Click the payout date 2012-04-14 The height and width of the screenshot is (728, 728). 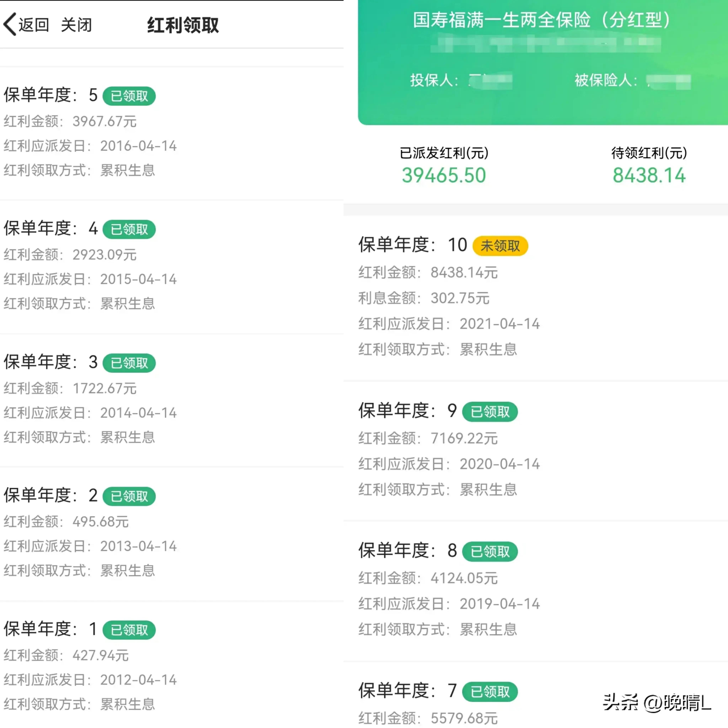click(139, 681)
